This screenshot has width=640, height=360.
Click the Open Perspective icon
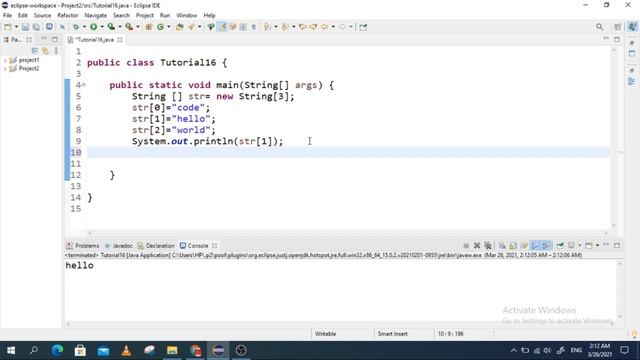click(x=617, y=27)
